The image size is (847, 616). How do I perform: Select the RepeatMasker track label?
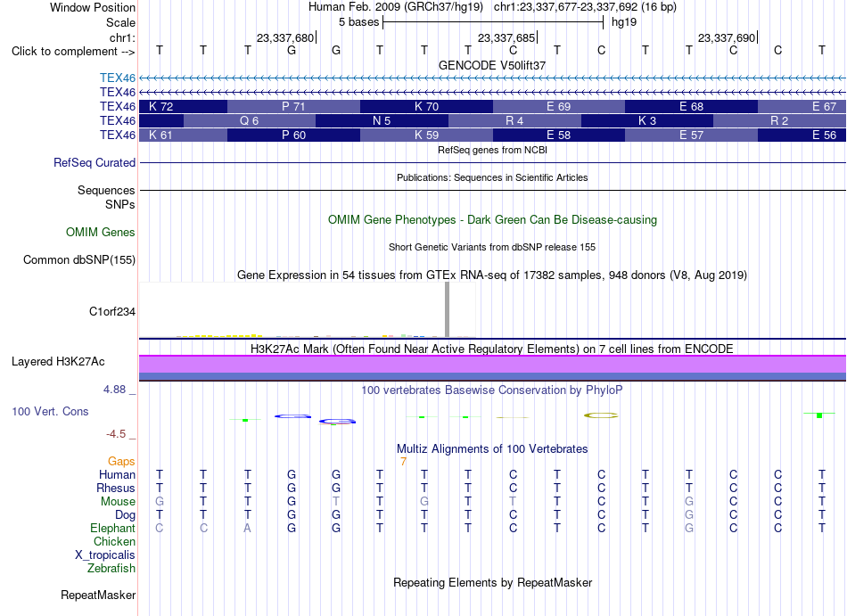98,595
